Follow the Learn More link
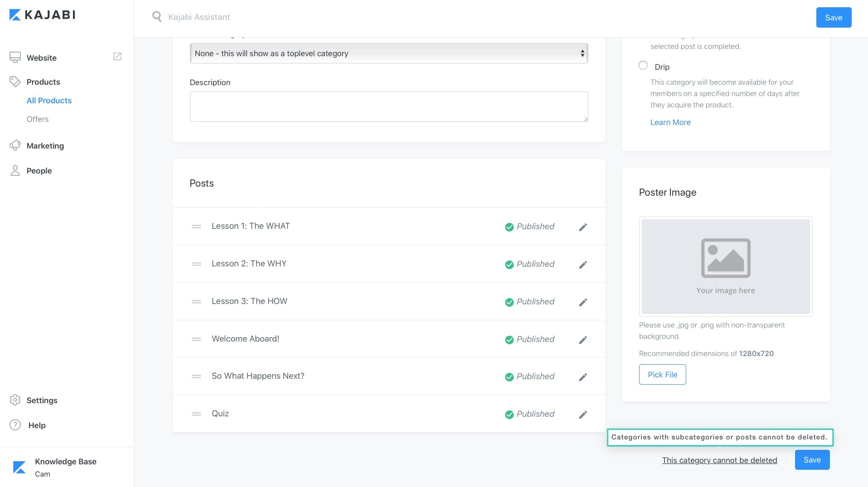868x487 pixels. click(x=670, y=122)
